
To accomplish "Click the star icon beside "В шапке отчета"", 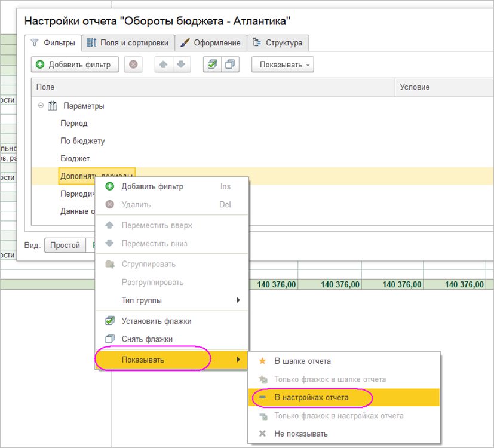I will (262, 361).
